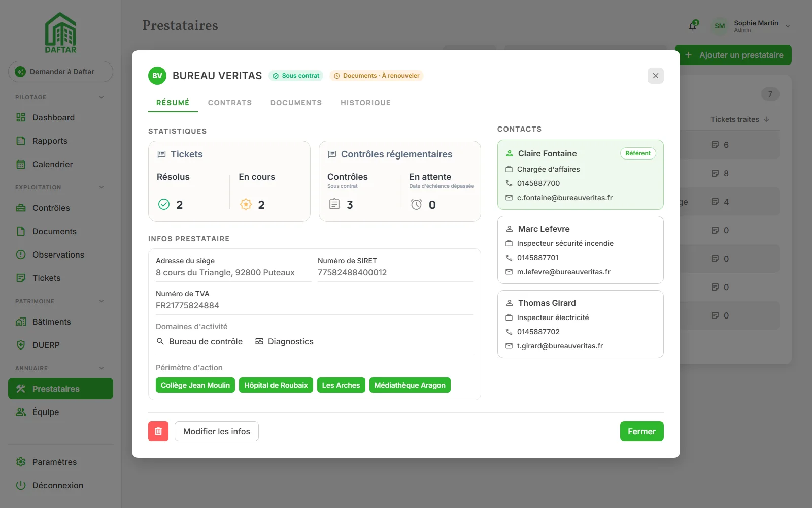Click the Rapports icon in sidebar

click(x=21, y=141)
